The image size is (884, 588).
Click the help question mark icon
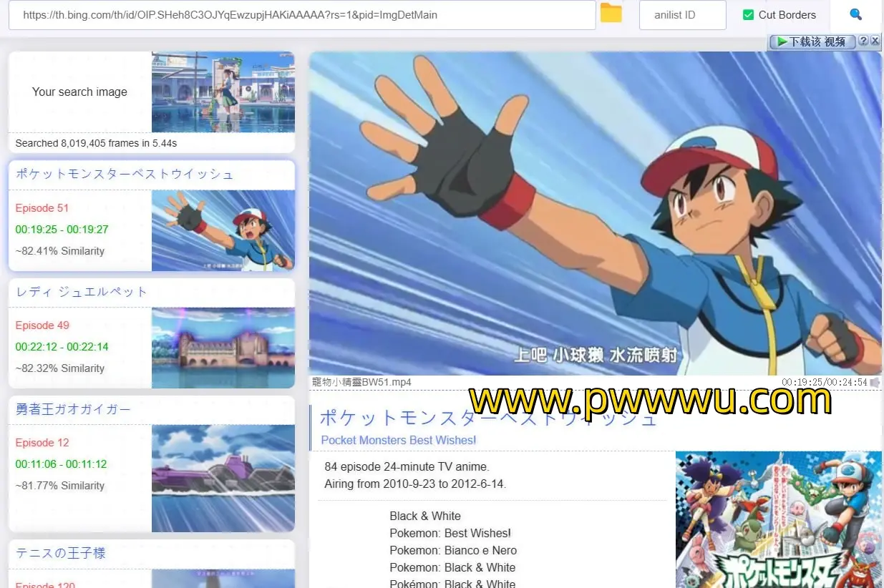(x=863, y=41)
